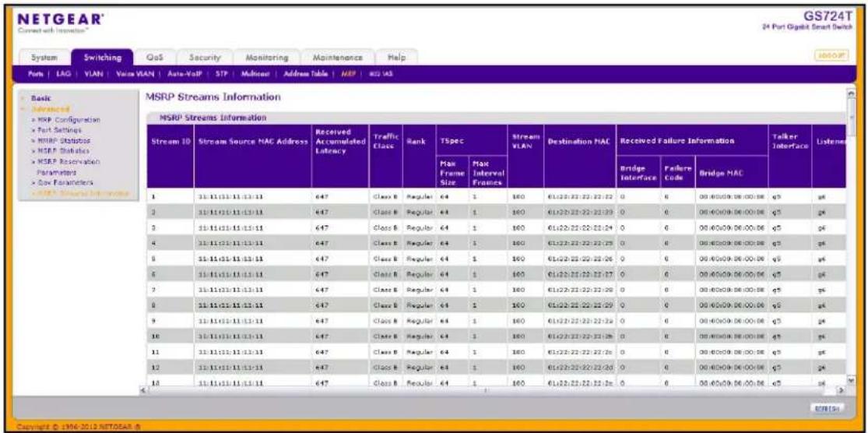Click the vertical scrollbar thumb
The width and height of the screenshot is (868, 433).
pos(850,118)
